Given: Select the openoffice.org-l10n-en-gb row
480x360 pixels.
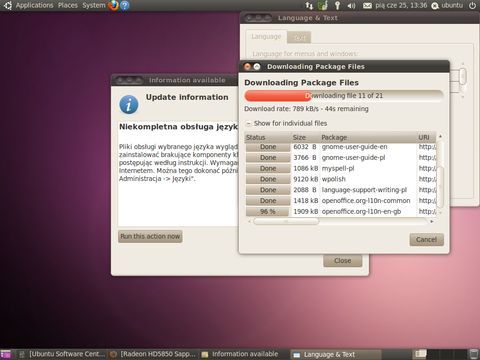Looking at the screenshot, I should pyautogui.click(x=341, y=211).
